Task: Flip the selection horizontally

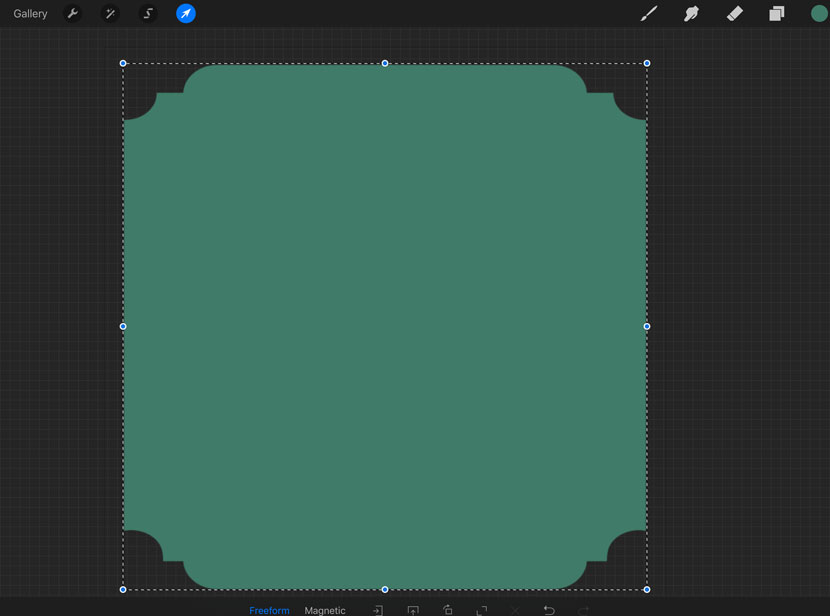Action: [378, 610]
